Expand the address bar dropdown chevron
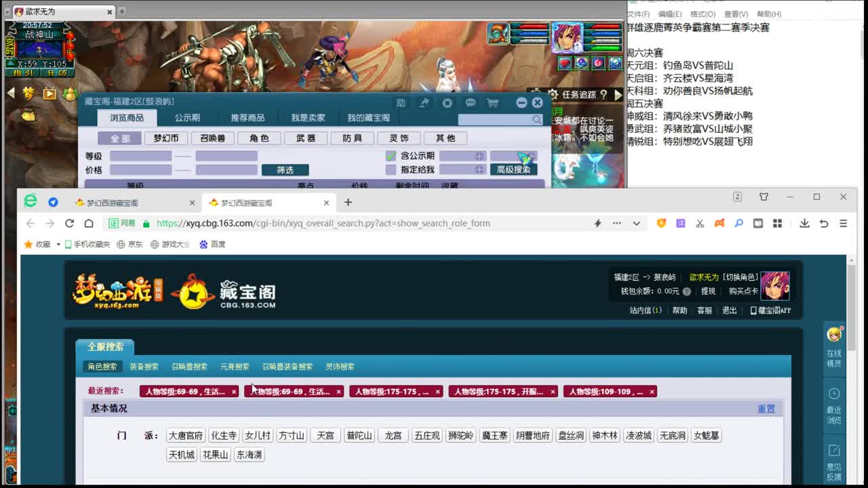The width and height of the screenshot is (868, 488). pyautogui.click(x=636, y=223)
